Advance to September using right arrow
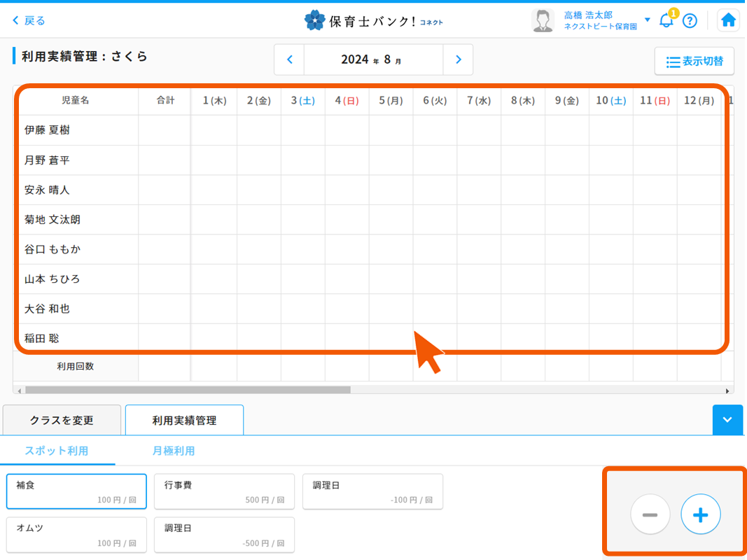747x560 pixels. point(459,59)
